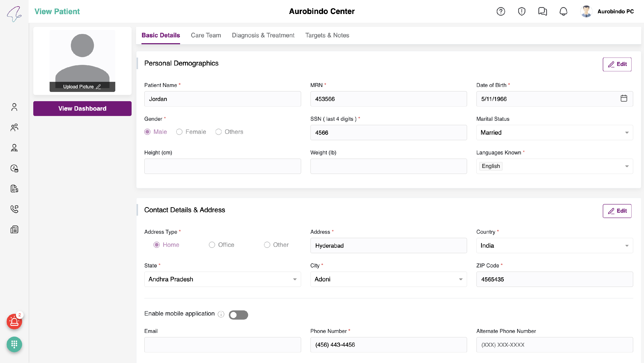Click the Email input field
Image resolution: width=644 pixels, height=363 pixels.
[x=222, y=345]
